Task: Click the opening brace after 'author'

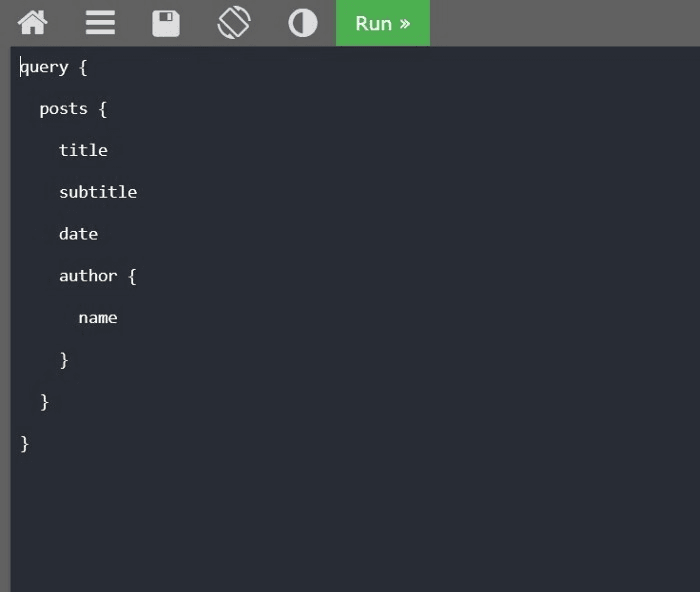Action: tap(132, 276)
